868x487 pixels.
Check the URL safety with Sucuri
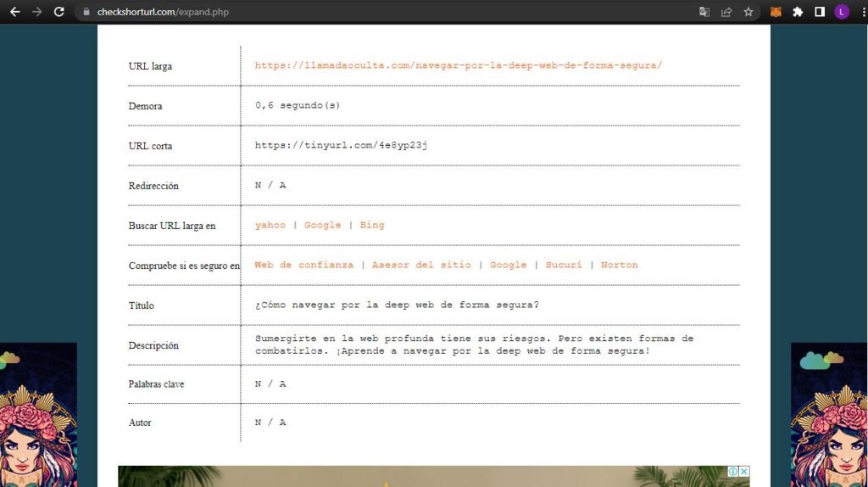click(x=563, y=265)
